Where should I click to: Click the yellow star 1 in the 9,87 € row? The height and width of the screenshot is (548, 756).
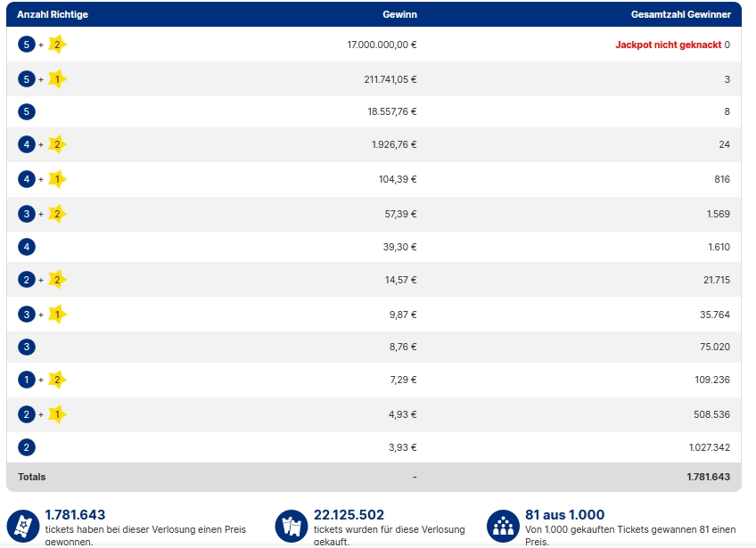point(57,315)
